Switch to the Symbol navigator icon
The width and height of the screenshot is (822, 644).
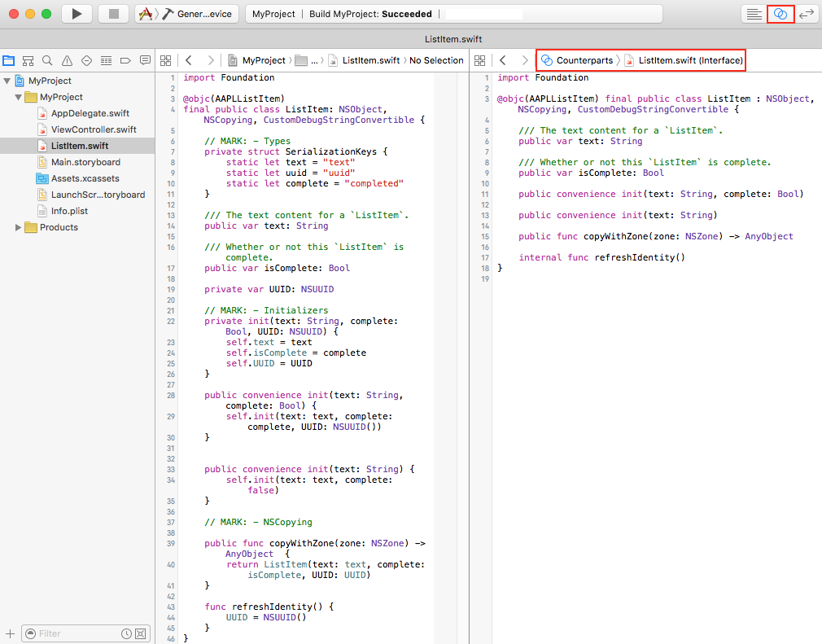click(28, 60)
